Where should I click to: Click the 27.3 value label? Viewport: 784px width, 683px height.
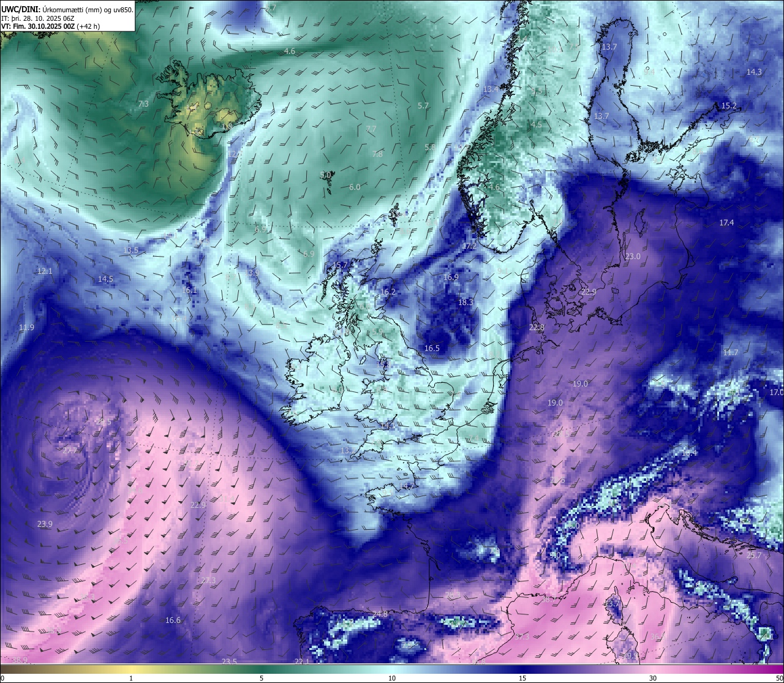point(208,580)
